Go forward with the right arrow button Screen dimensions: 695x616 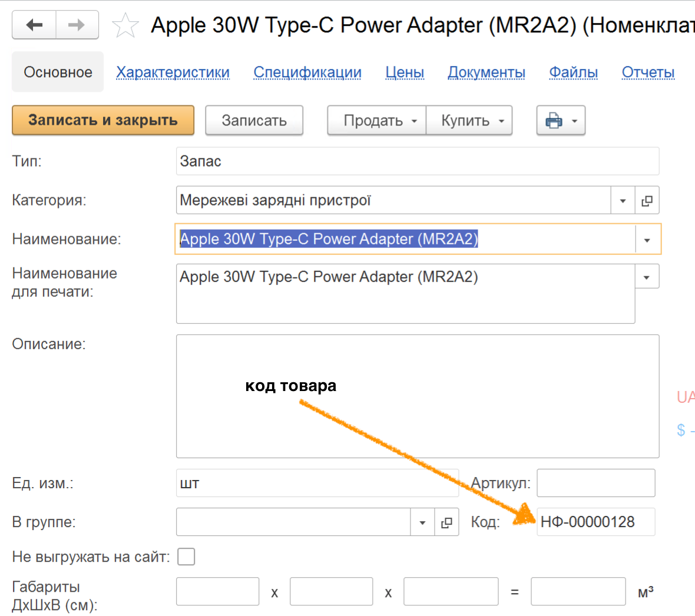click(x=77, y=25)
